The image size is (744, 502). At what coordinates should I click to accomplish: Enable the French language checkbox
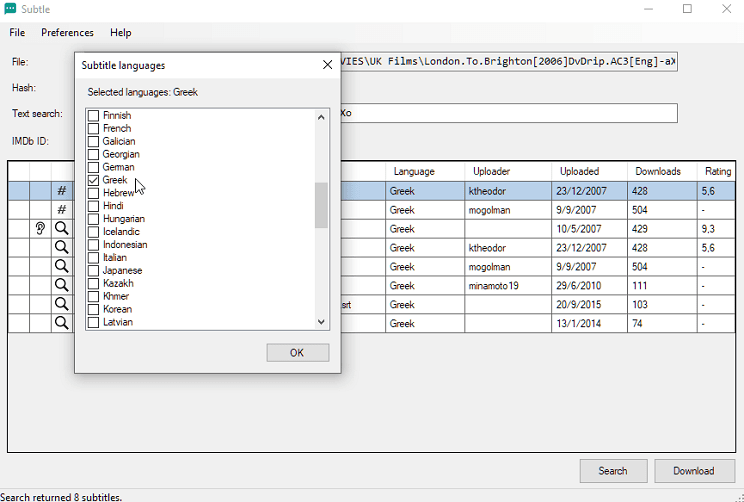(93, 128)
